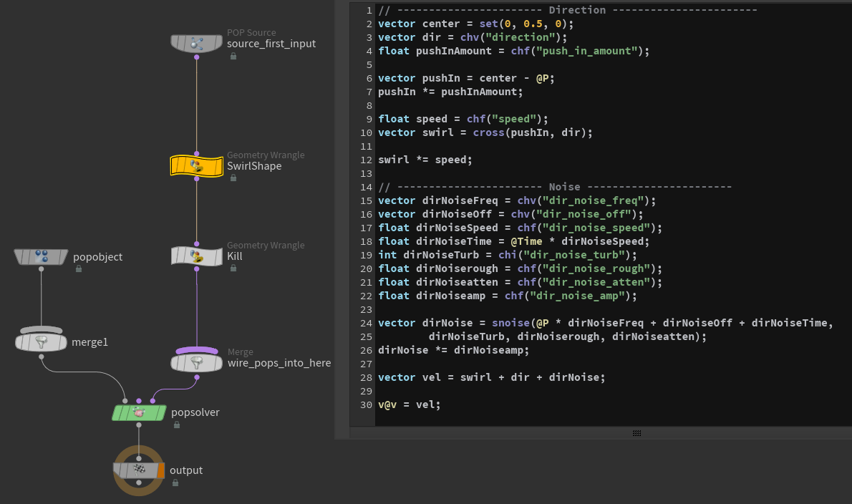Screen dimensions: 852x504
Task: Click the popobject node icon
Action: [41, 256]
